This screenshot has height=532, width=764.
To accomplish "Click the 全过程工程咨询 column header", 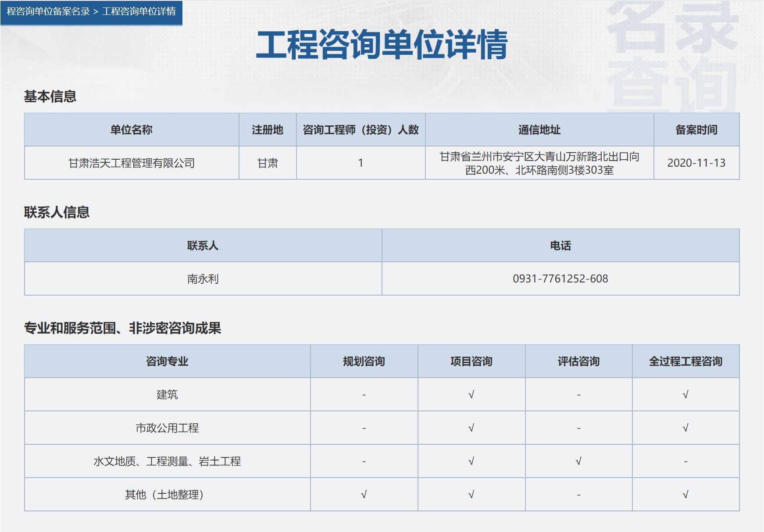I will click(x=685, y=361).
